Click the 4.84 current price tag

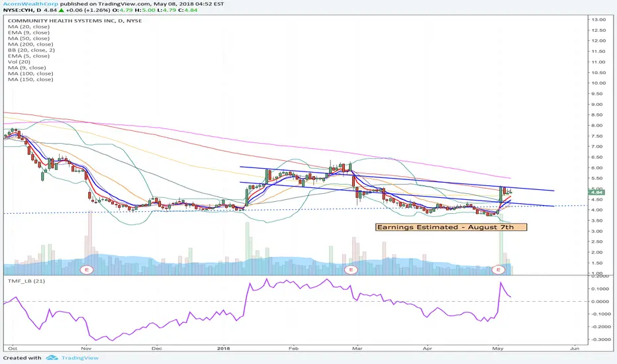click(596, 192)
